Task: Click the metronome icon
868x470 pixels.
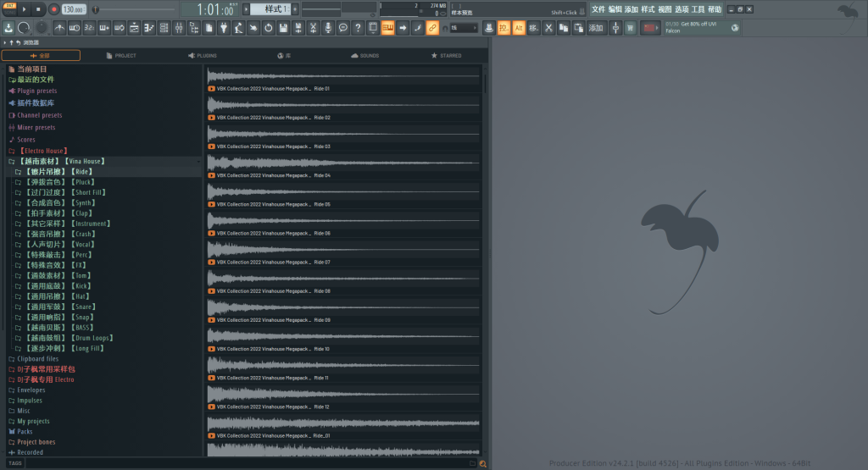Action: tap(59, 28)
